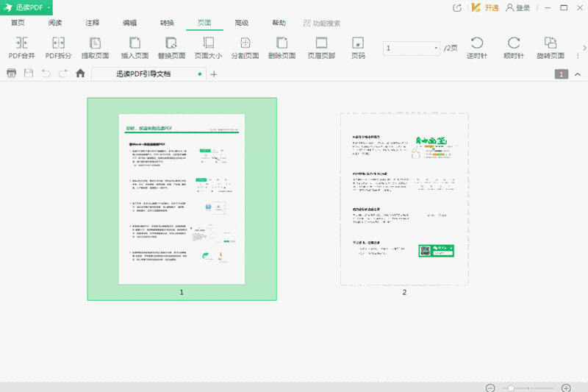
Task: Open the PDF拆分 split tool
Action: pyautogui.click(x=58, y=48)
